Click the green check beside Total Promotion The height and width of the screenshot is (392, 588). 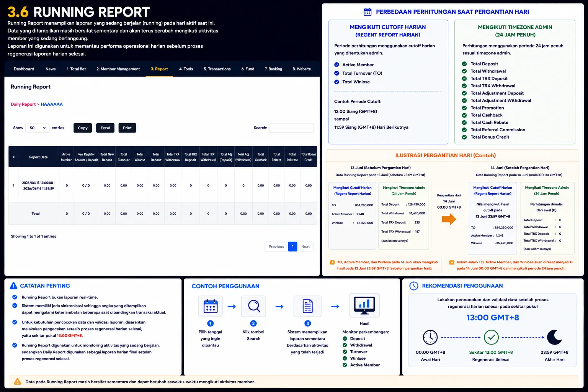point(464,108)
